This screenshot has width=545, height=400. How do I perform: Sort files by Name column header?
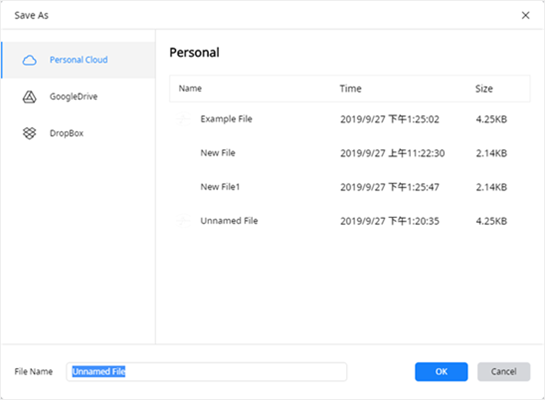(190, 89)
